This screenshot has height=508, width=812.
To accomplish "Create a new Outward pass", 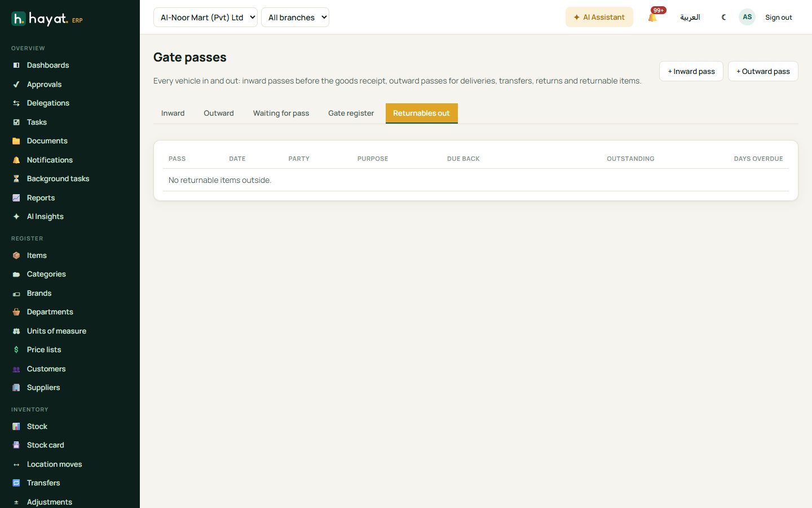I will coord(763,71).
